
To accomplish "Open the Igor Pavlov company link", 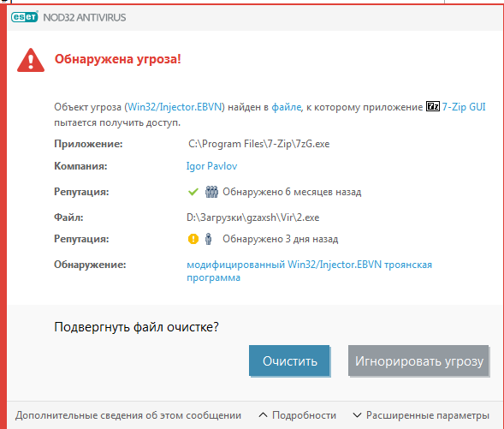I will tap(211, 166).
